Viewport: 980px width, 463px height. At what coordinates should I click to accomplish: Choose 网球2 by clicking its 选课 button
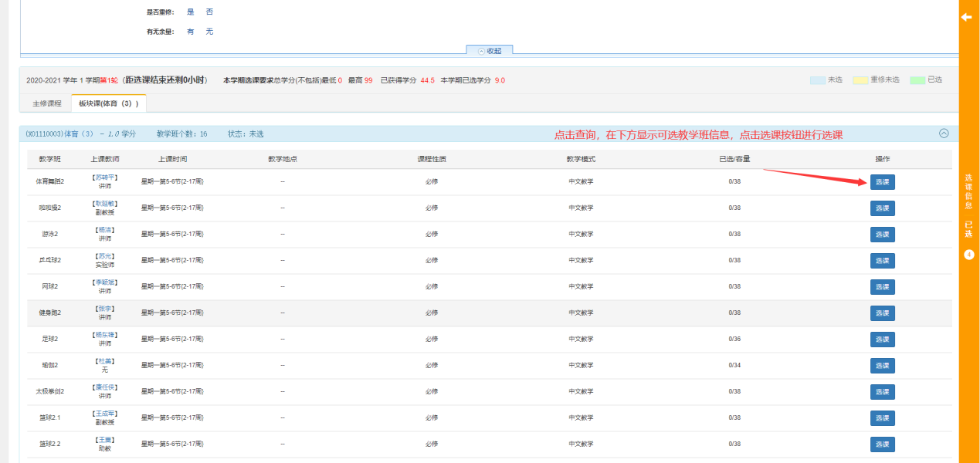coord(882,287)
